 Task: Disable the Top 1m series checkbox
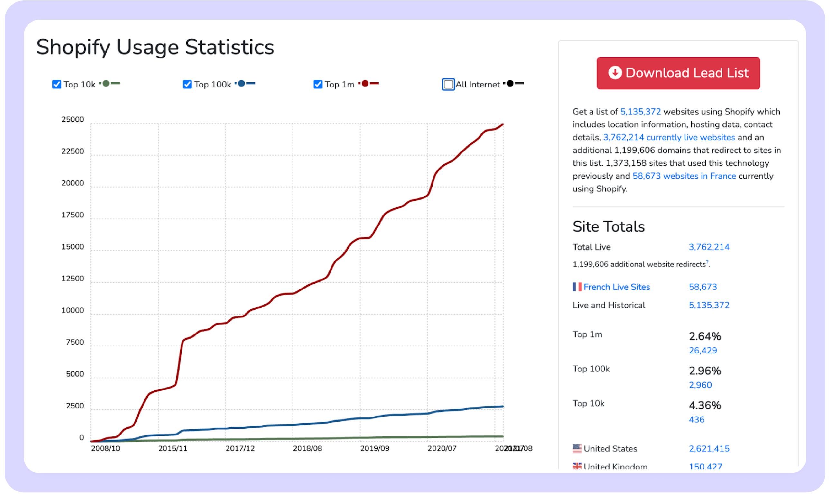coord(318,84)
